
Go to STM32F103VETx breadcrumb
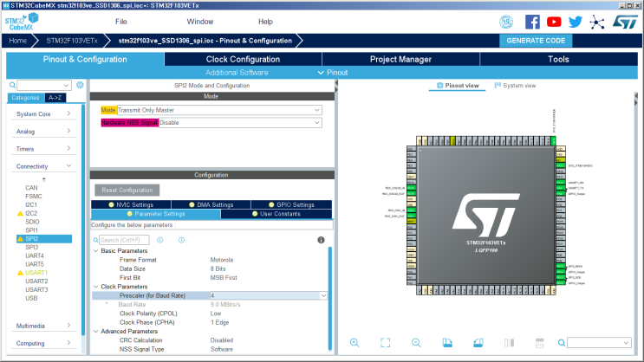[x=72, y=41]
